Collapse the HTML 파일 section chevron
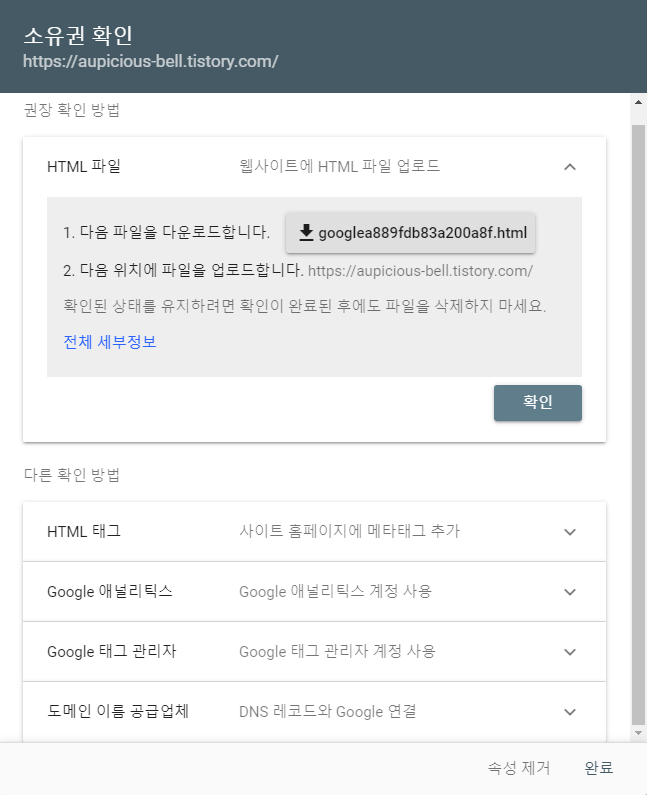The image size is (647, 795). (x=570, y=167)
